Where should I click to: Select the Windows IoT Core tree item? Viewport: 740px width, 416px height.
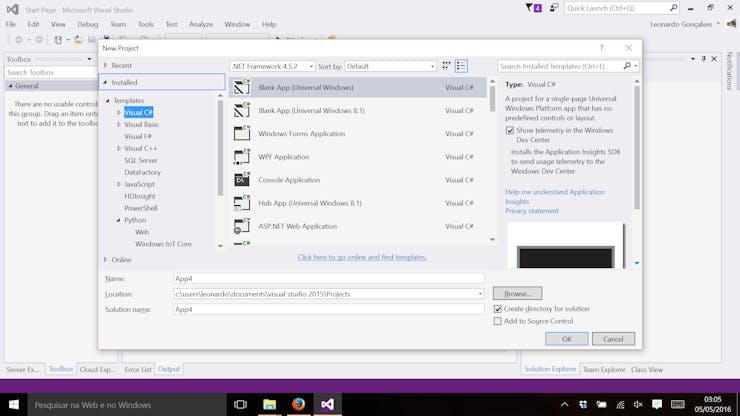click(x=163, y=244)
